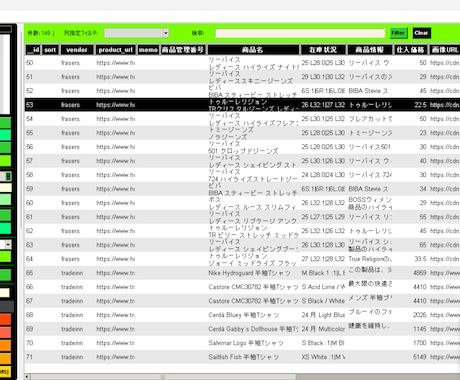Click the table's horizontal scrollbar track

tap(377, 377)
